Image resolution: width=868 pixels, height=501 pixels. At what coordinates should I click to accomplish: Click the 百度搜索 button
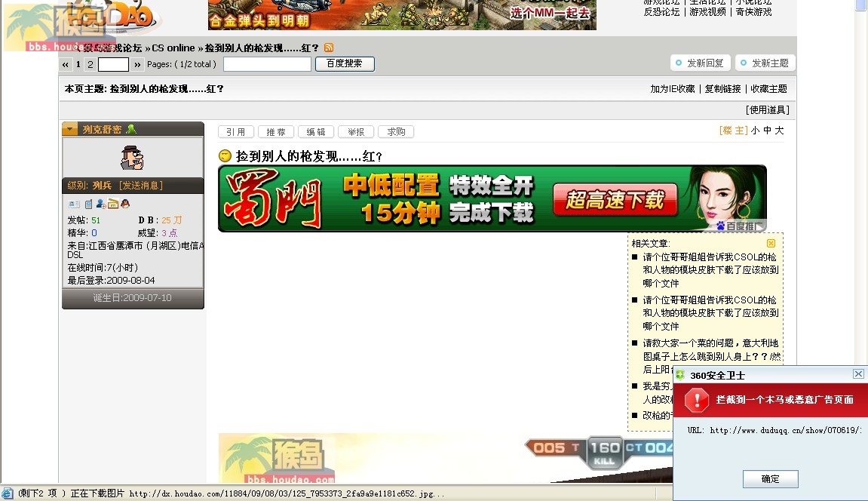click(x=345, y=64)
